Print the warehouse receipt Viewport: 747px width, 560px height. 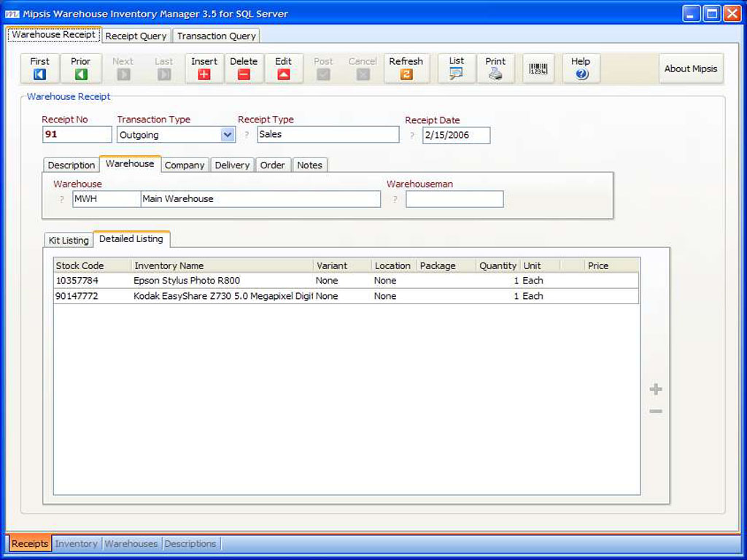coord(495,69)
